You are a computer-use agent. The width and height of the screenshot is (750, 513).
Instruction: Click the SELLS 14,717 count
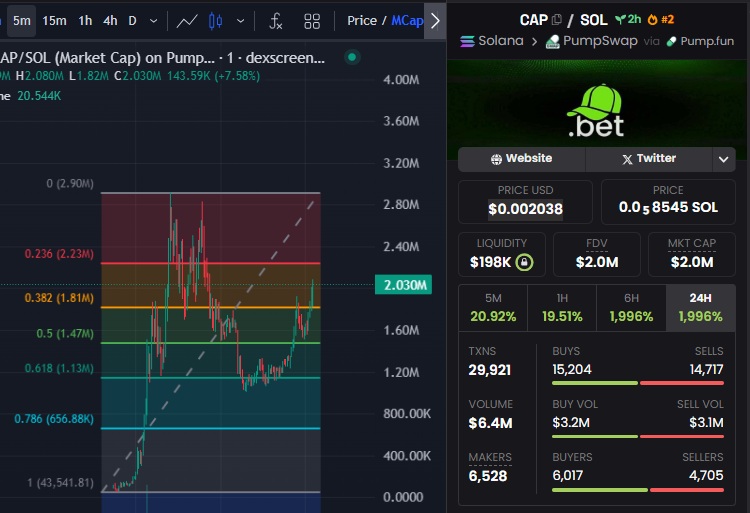[x=706, y=370]
